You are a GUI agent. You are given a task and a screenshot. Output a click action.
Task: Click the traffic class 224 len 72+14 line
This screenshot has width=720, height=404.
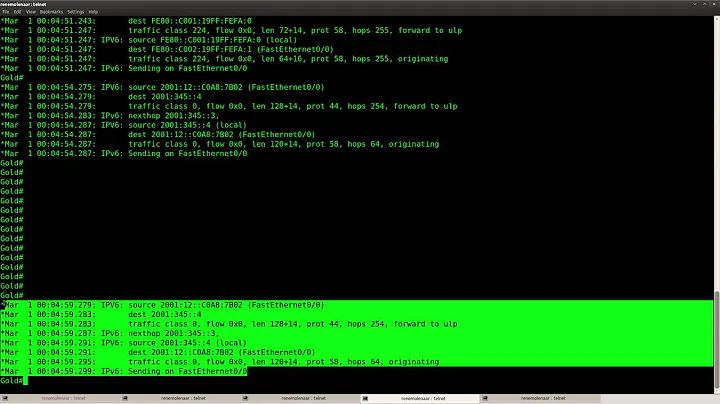click(231, 30)
